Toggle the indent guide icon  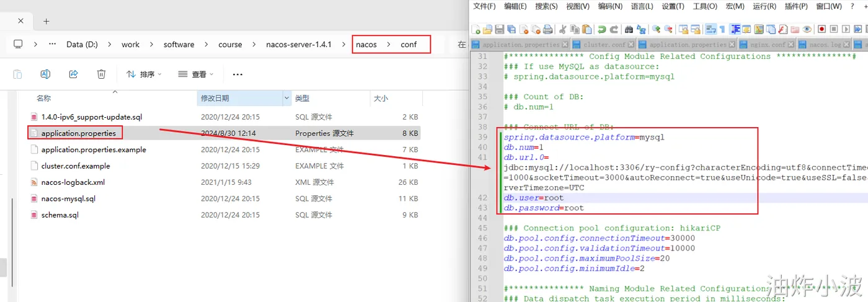pos(735,29)
